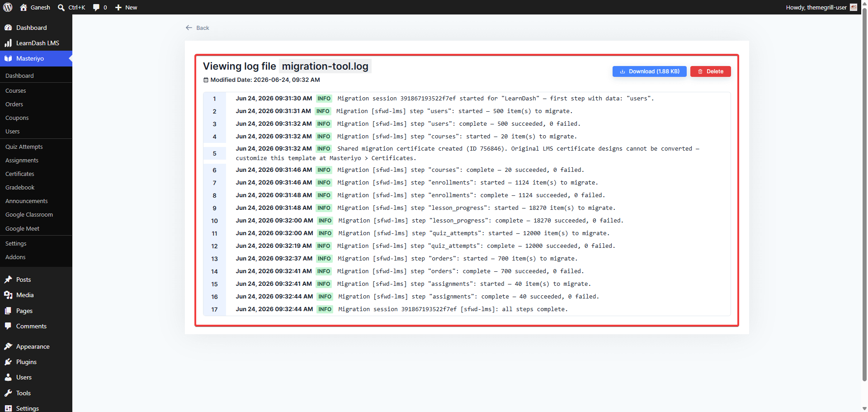Click log line 16 assignments complete message
This screenshot has width=868, height=412.
[468, 296]
